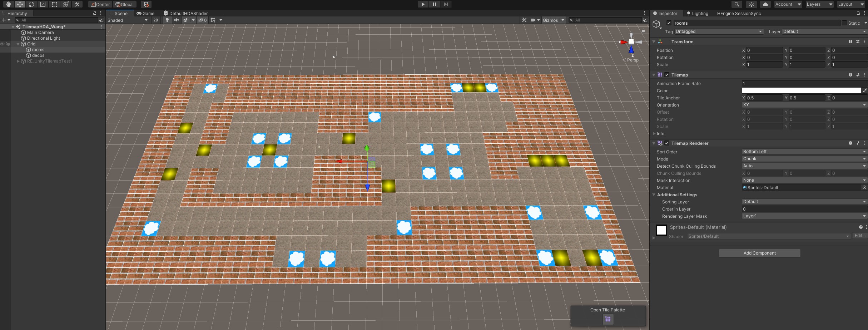Screen dimensions: 868x330
Task: Toggle grid snapping icon in top toolbar
Action: coord(146,4)
